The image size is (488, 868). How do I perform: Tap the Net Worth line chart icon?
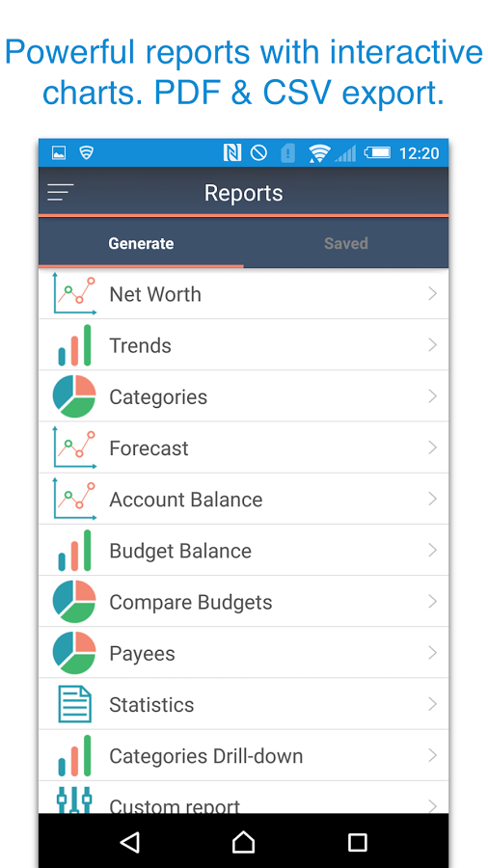pos(74,294)
